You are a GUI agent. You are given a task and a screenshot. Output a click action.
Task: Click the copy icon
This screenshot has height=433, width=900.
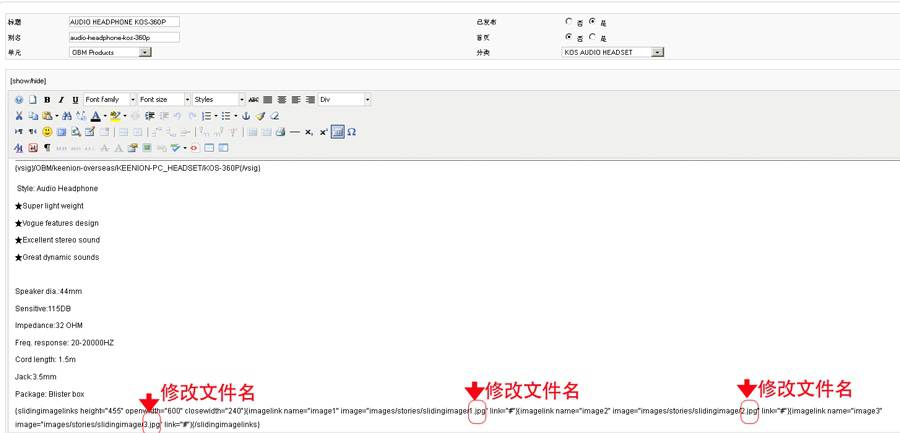pos(33,116)
